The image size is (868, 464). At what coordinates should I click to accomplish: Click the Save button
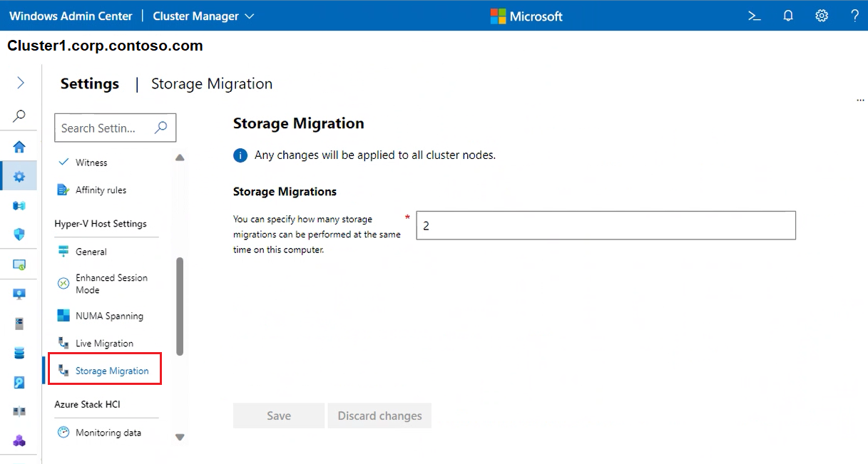pyautogui.click(x=278, y=416)
